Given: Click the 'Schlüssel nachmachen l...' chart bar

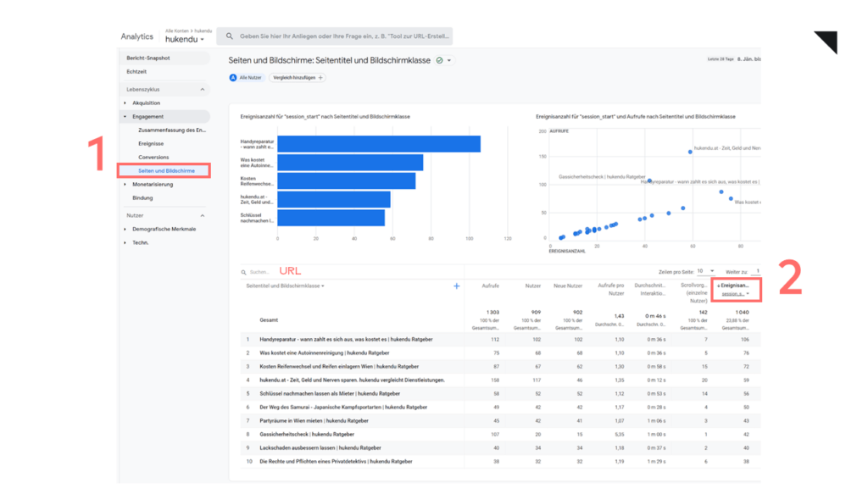Looking at the screenshot, I should click(331, 218).
